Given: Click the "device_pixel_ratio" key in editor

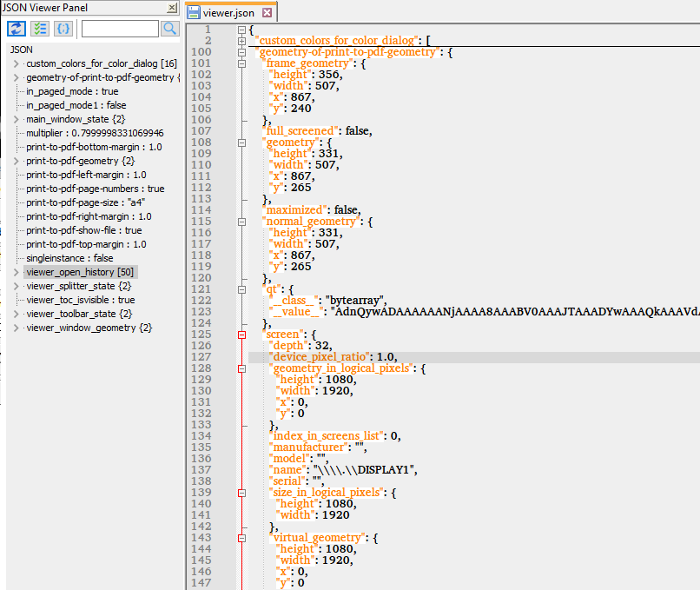Looking at the screenshot, I should coord(320,357).
